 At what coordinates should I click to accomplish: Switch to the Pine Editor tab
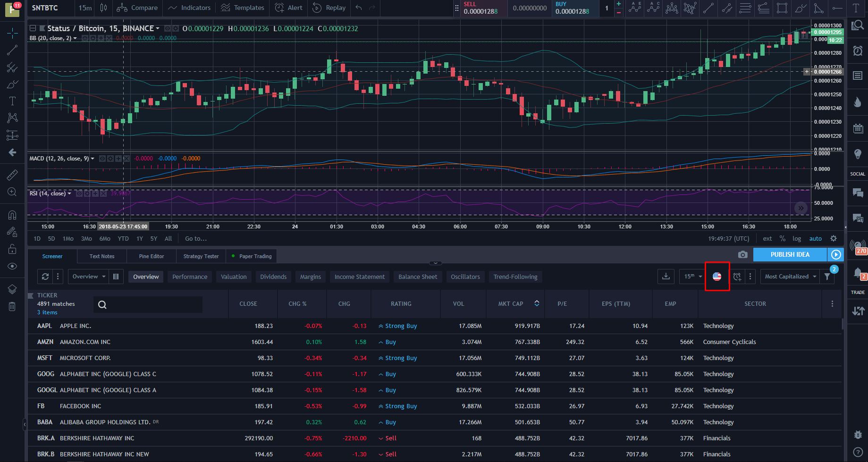[152, 256]
